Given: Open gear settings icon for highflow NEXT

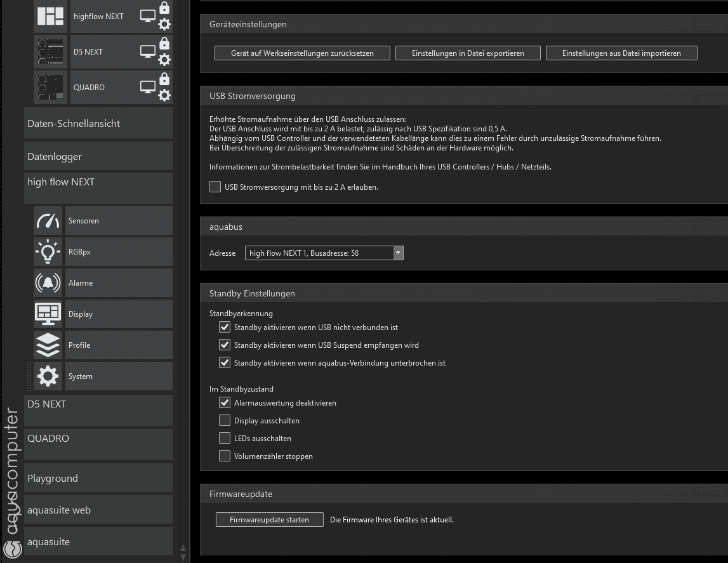Looking at the screenshot, I should click(164, 23).
